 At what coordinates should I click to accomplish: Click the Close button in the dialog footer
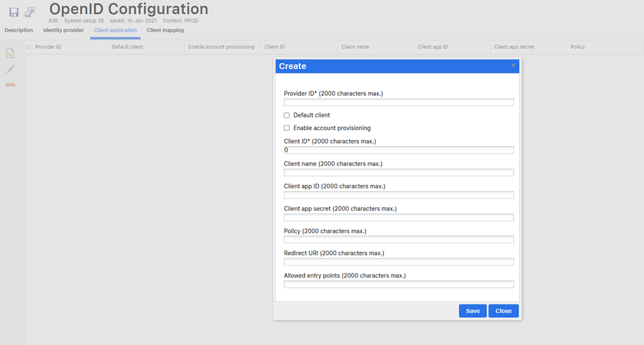click(x=503, y=311)
